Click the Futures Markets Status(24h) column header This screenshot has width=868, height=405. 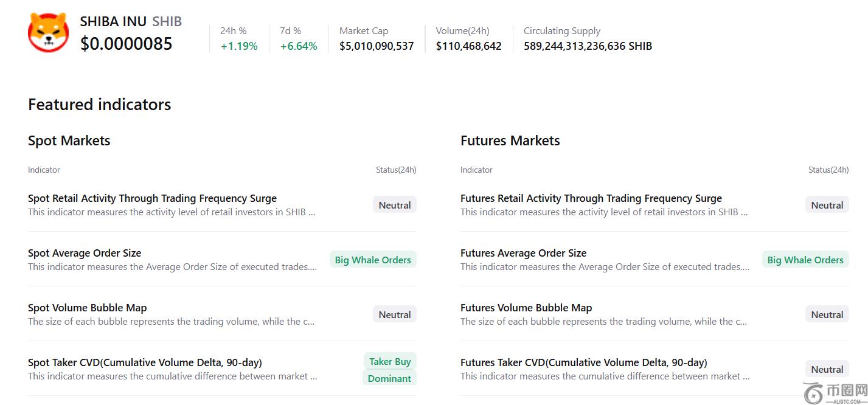[x=828, y=170]
